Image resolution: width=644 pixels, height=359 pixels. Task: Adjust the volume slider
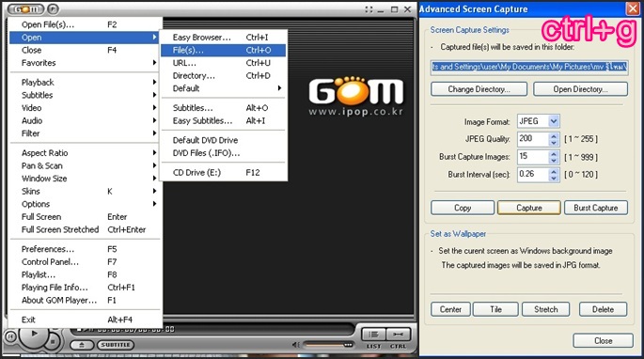(328, 345)
